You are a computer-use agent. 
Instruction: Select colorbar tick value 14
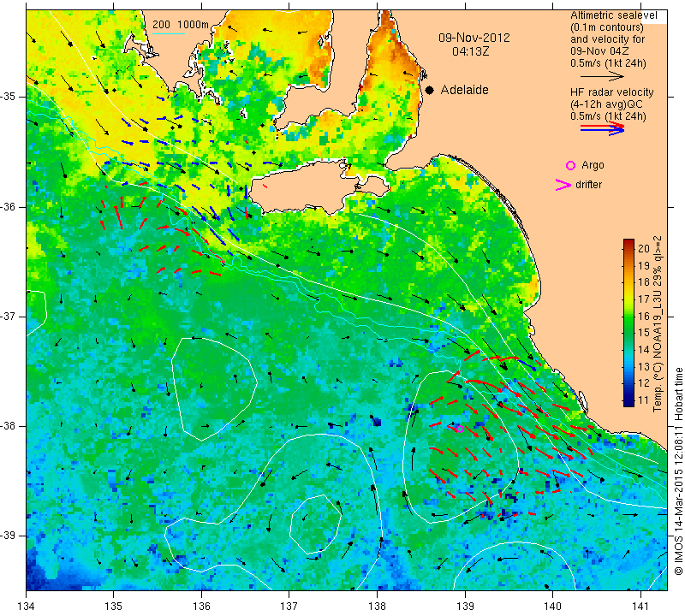(x=644, y=349)
